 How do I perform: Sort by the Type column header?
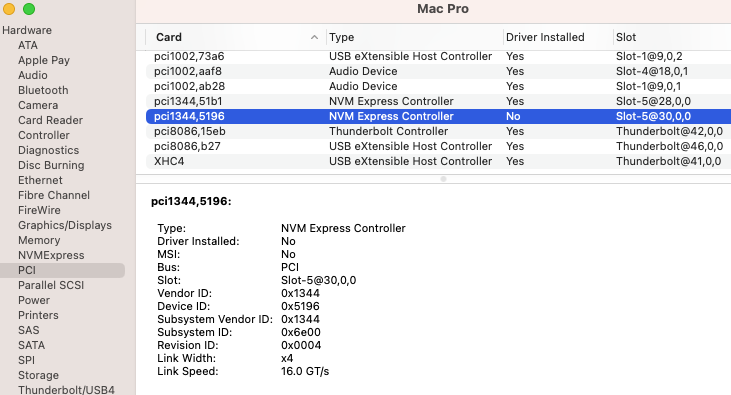click(x=341, y=37)
